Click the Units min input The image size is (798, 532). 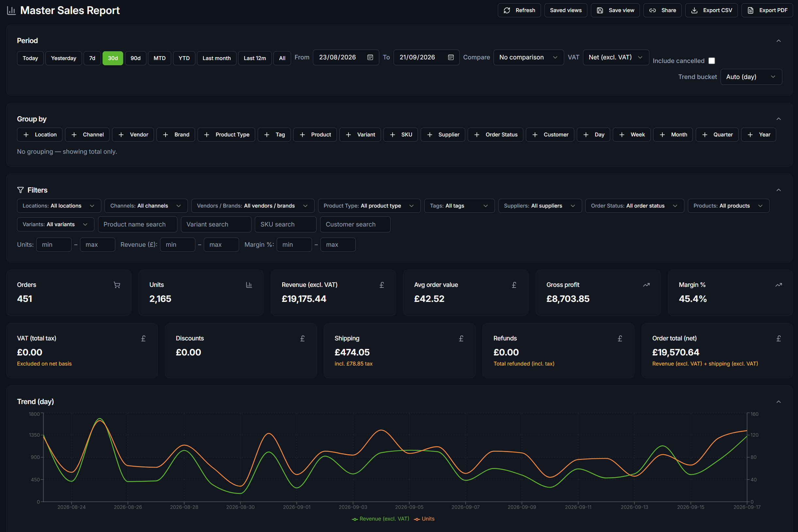54,245
